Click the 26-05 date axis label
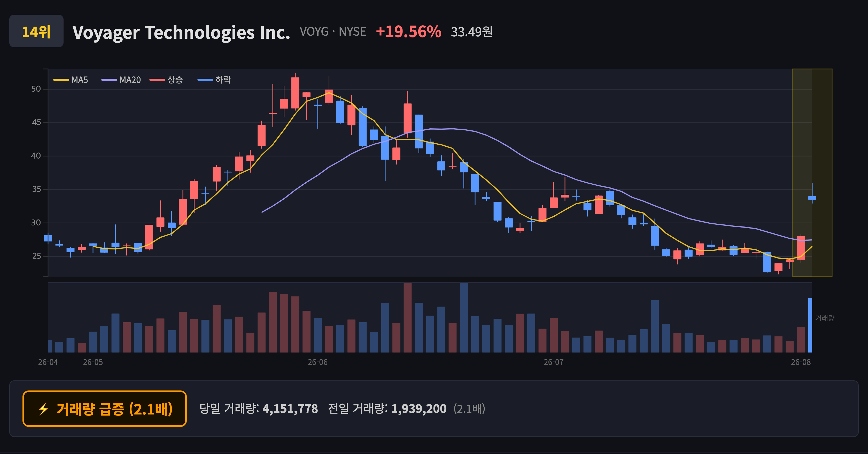868x454 pixels. coord(93,362)
